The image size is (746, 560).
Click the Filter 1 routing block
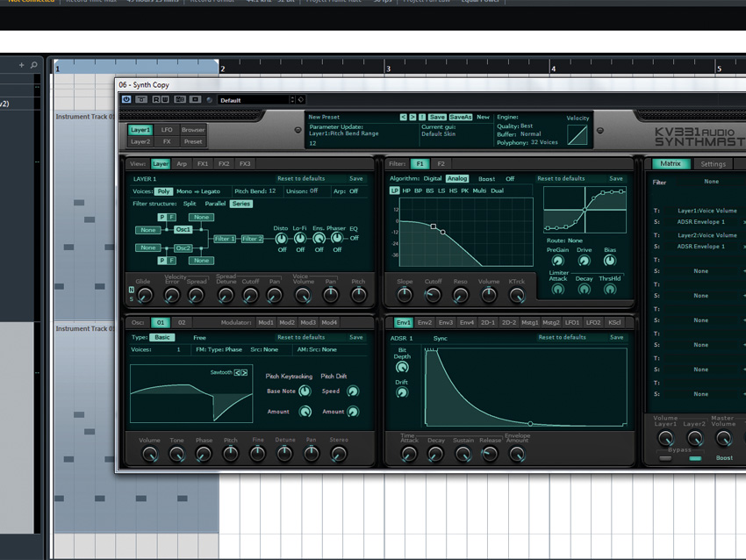coord(224,239)
